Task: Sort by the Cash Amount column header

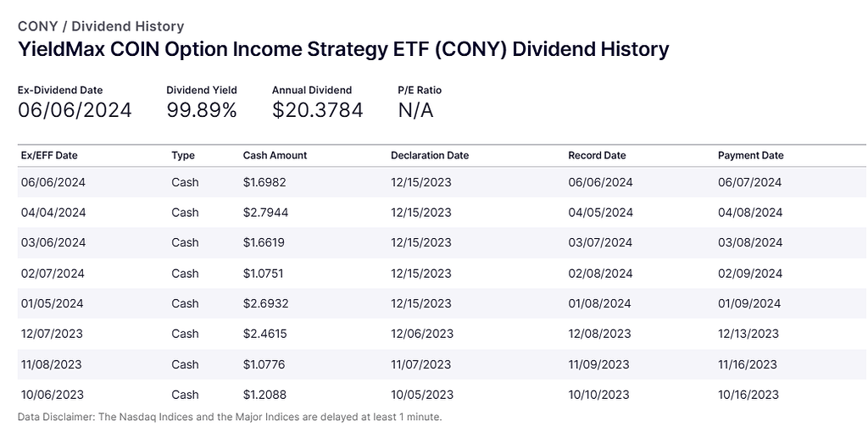Action: [275, 156]
